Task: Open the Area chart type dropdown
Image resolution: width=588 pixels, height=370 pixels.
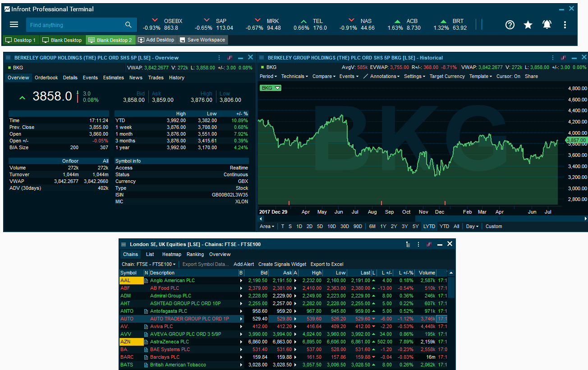Action: 267,226
